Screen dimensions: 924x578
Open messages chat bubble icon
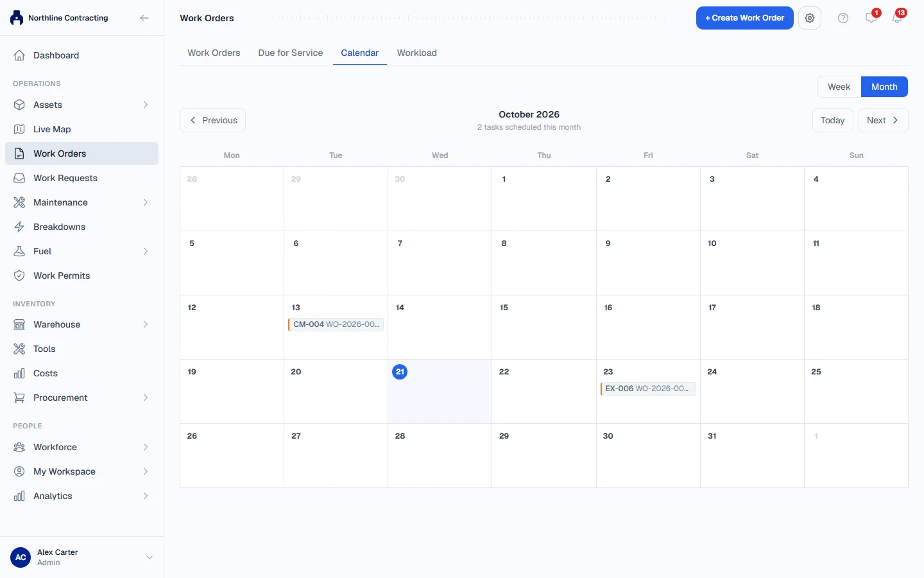point(871,18)
